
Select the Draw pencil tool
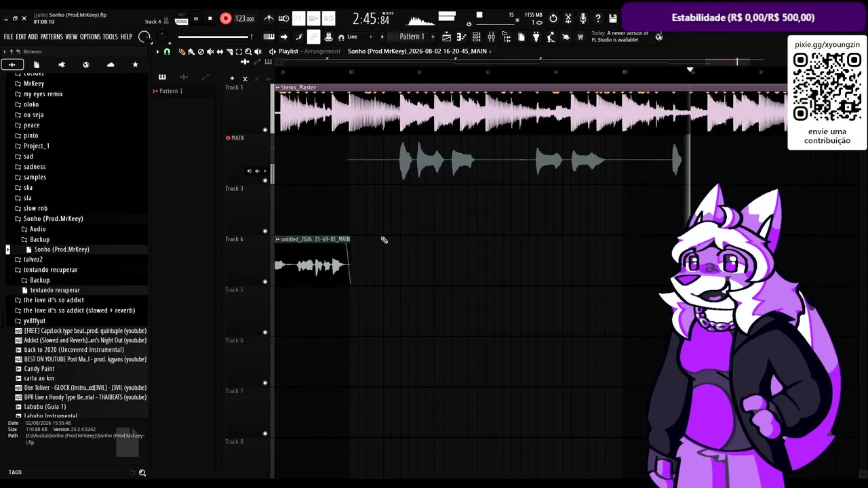coord(182,52)
